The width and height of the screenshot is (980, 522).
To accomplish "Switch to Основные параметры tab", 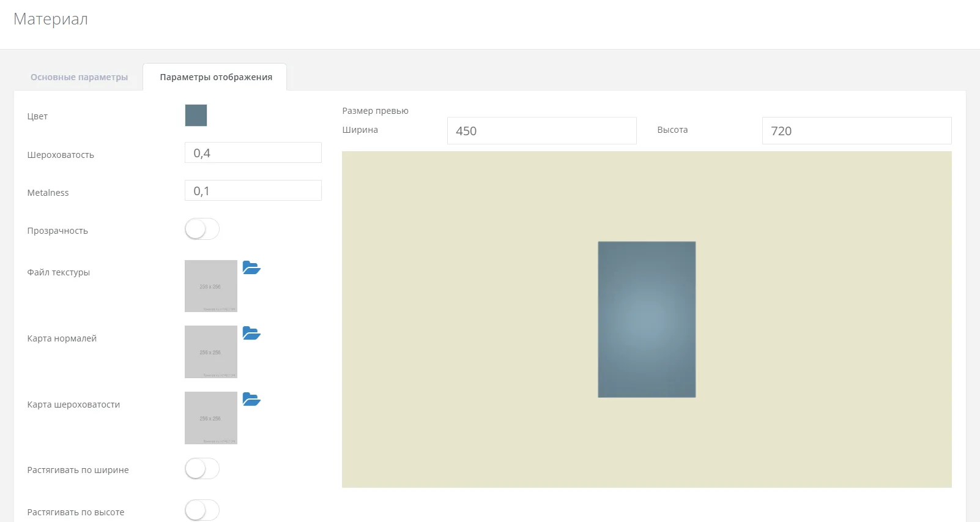I will point(80,77).
